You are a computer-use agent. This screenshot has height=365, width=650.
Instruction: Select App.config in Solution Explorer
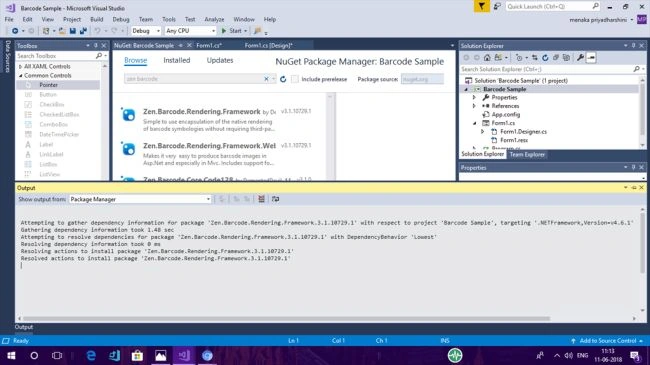point(505,114)
